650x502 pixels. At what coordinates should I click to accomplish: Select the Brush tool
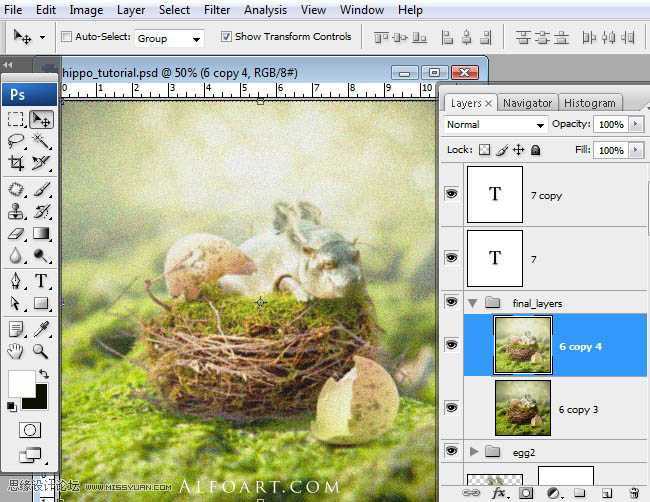tap(41, 190)
